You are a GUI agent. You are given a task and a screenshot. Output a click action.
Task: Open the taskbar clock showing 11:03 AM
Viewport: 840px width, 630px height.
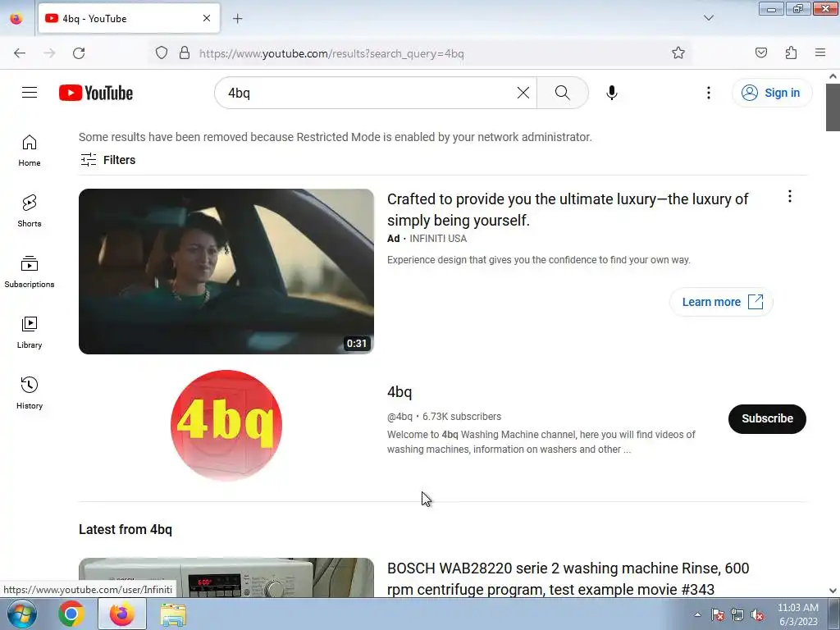(x=797, y=614)
